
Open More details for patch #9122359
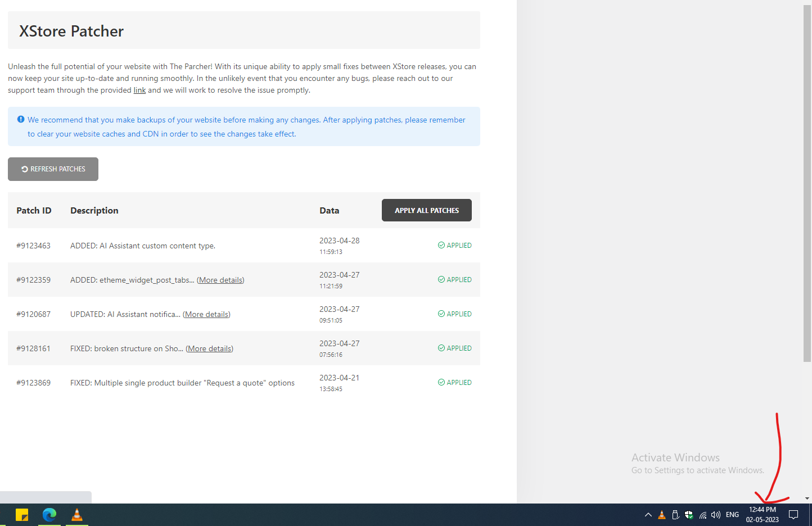220,280
